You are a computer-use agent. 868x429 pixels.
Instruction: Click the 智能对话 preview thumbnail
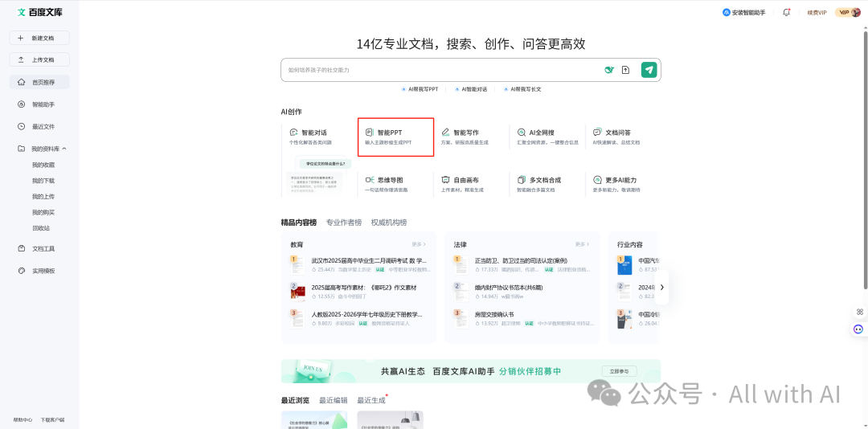[x=319, y=176]
